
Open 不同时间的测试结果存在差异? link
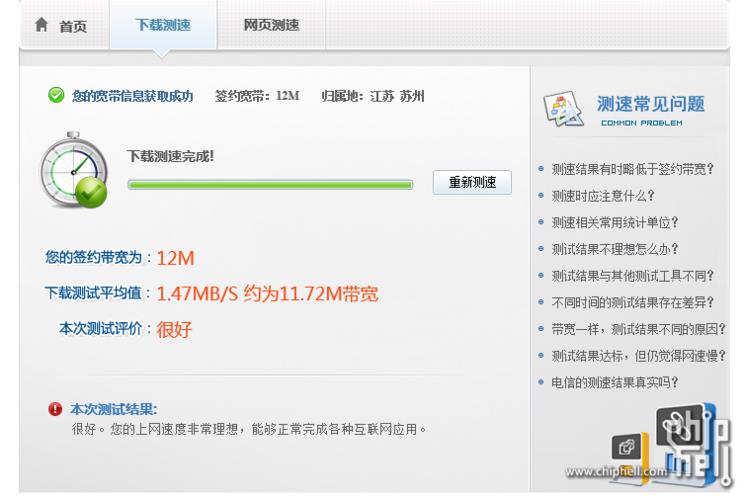633,302
